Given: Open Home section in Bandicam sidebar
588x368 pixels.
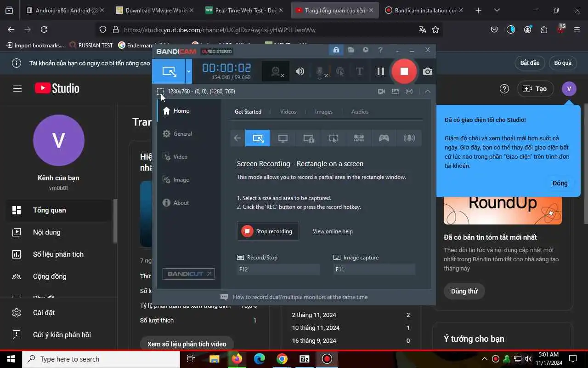Looking at the screenshot, I should (x=189, y=111).
